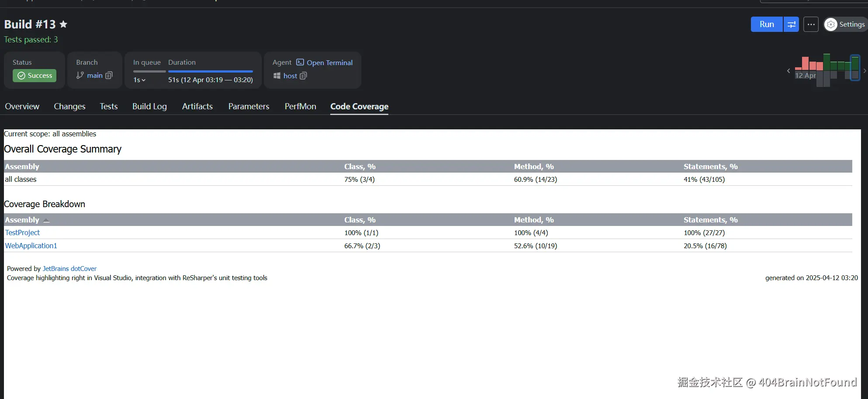868x399 pixels.
Task: Sort breakdown by Assembly column
Action: 22,220
